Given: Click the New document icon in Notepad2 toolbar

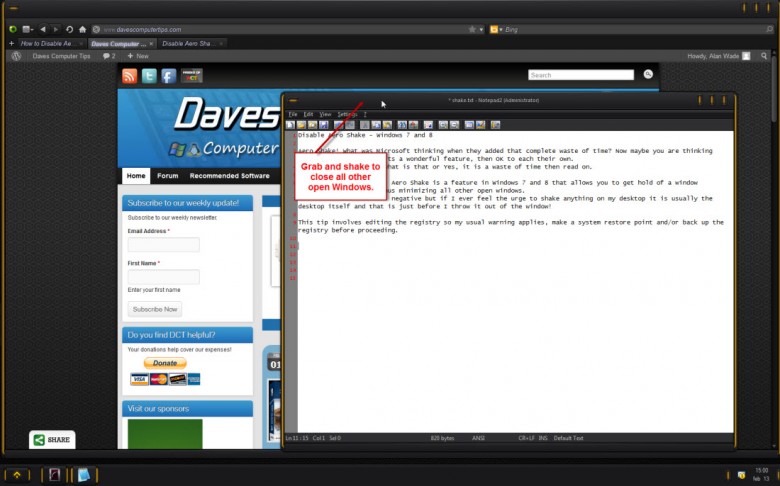Looking at the screenshot, I should (291, 125).
